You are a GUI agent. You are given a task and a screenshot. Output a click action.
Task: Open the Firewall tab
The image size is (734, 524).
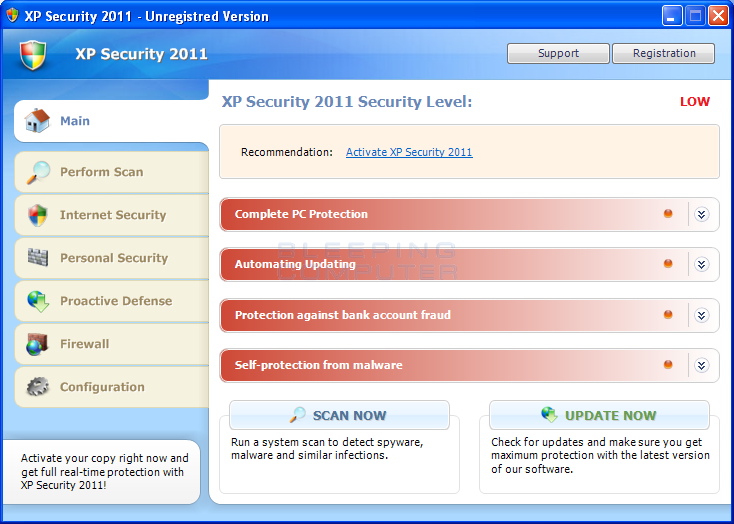coord(111,344)
